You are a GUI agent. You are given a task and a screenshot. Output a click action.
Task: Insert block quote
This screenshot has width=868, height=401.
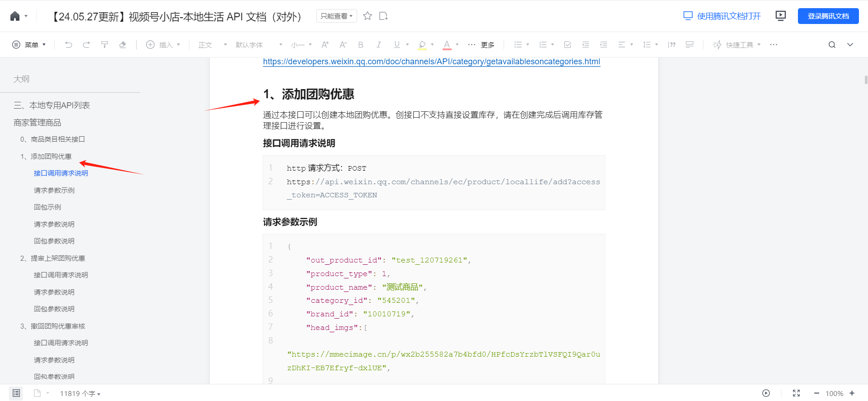672,45
